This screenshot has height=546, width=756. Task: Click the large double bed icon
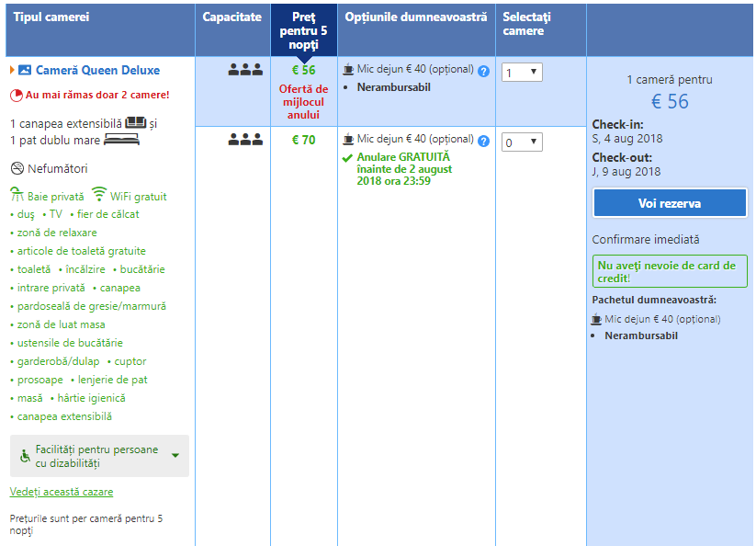pos(121,141)
